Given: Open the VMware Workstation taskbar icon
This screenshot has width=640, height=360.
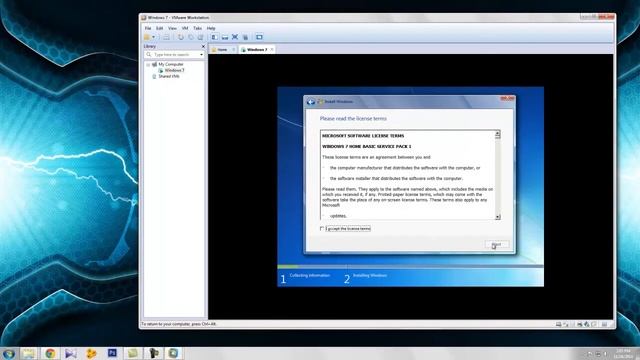Looking at the screenshot, I should (174, 353).
